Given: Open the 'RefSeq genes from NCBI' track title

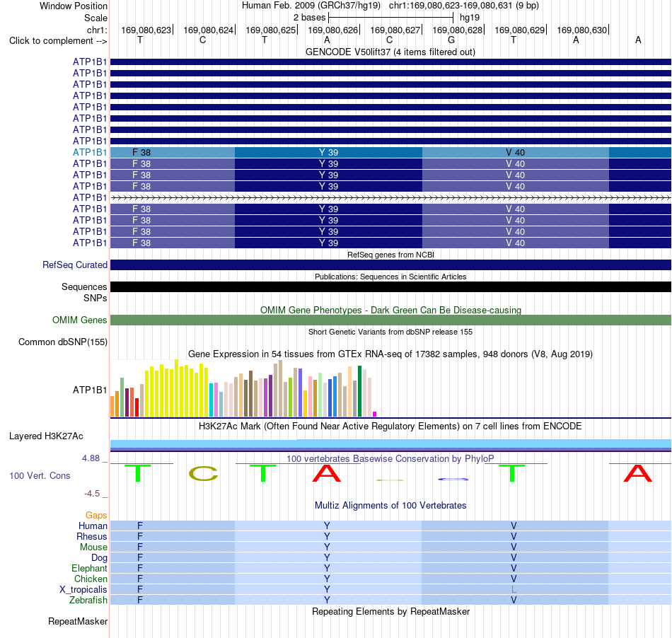Looking at the screenshot, I should (390, 255).
